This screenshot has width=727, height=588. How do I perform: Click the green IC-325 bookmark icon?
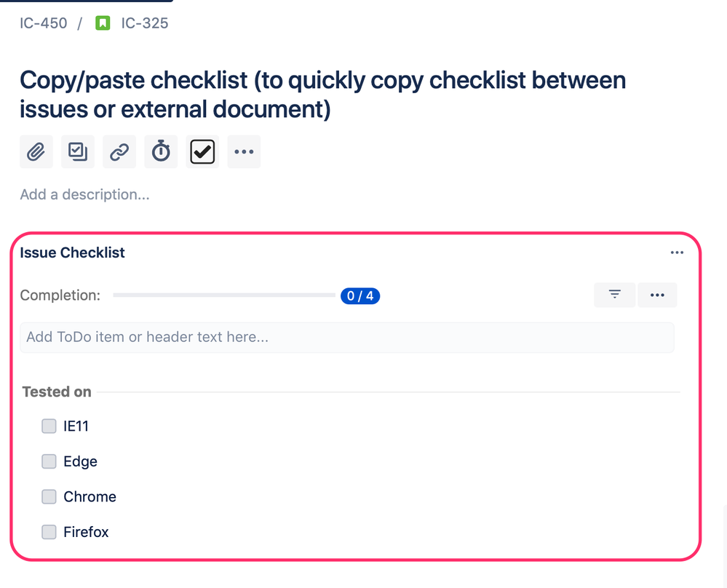click(x=103, y=23)
